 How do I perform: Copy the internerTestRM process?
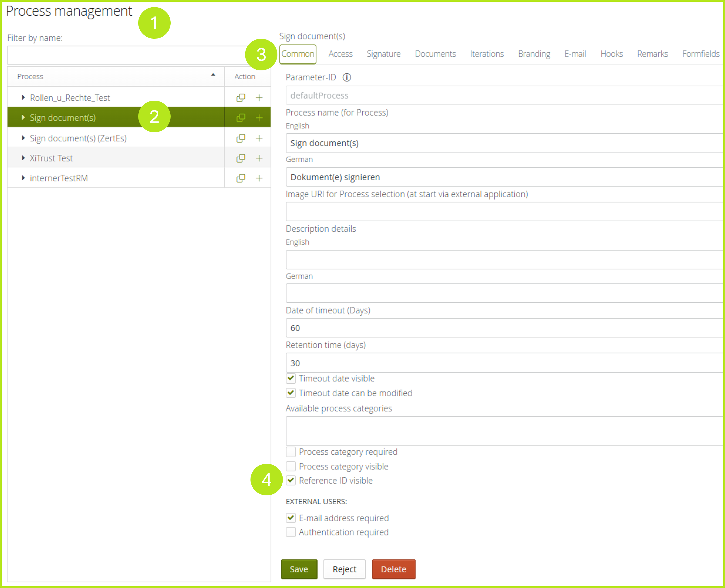coord(241,178)
